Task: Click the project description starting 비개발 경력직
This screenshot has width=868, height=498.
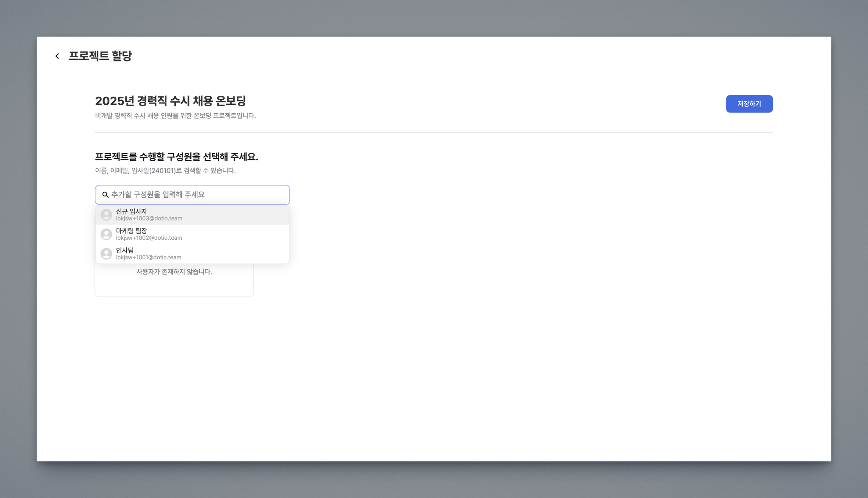Action: (175, 116)
